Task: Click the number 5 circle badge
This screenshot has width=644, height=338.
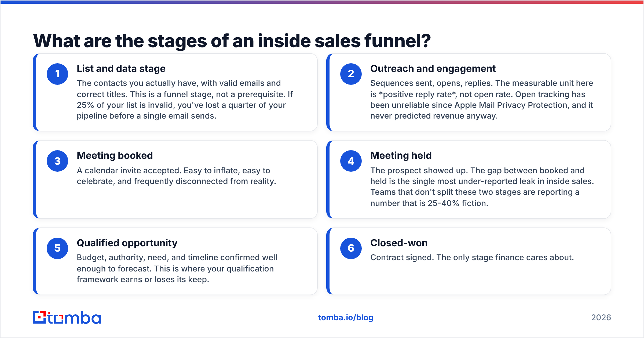Action: pos(57,248)
